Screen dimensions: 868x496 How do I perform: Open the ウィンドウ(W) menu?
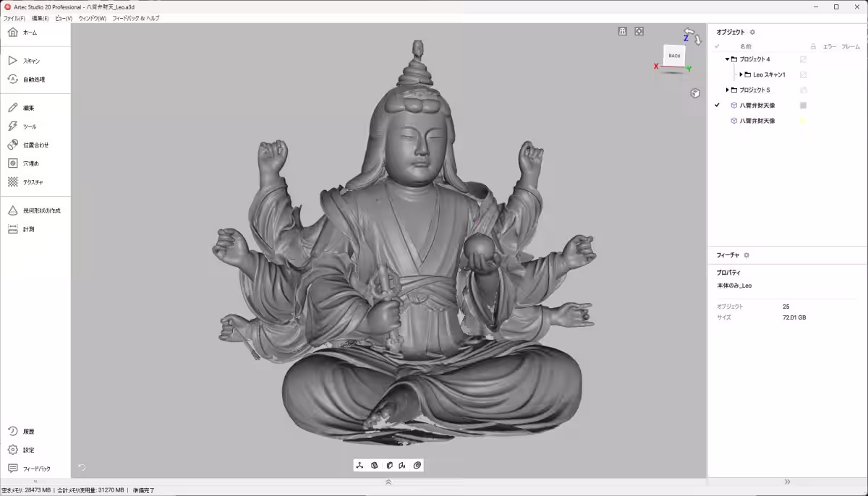pyautogui.click(x=93, y=18)
